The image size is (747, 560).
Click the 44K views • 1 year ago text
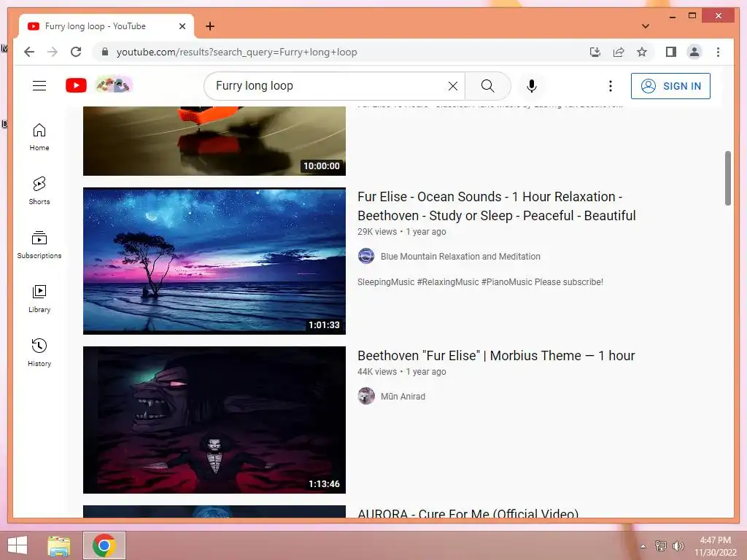click(402, 371)
